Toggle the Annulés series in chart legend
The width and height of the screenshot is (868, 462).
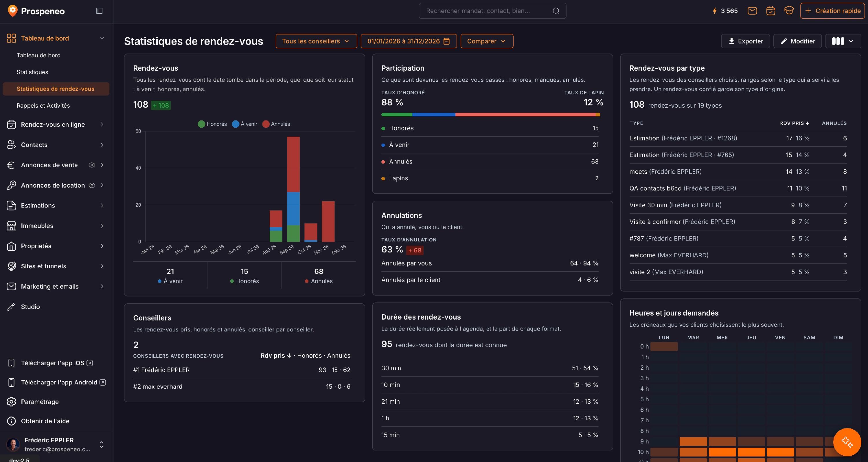276,124
